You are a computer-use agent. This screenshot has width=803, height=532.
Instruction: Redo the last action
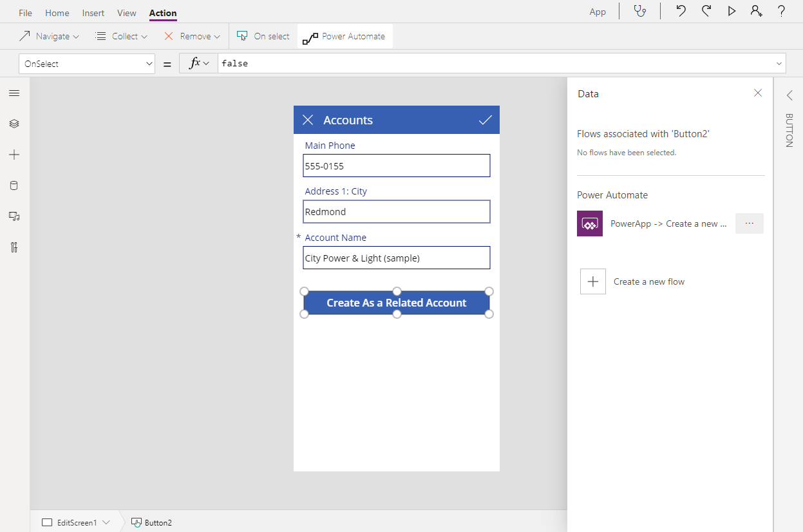click(x=706, y=11)
